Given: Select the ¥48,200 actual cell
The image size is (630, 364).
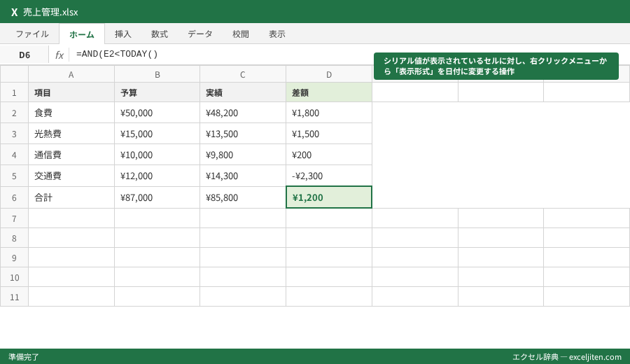Looking at the screenshot, I should pos(243,113).
